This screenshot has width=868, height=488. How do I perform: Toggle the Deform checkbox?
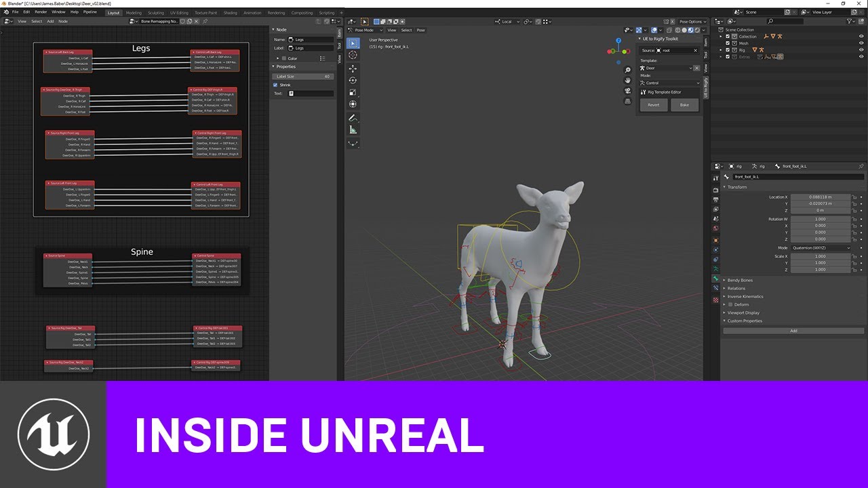pyautogui.click(x=730, y=304)
